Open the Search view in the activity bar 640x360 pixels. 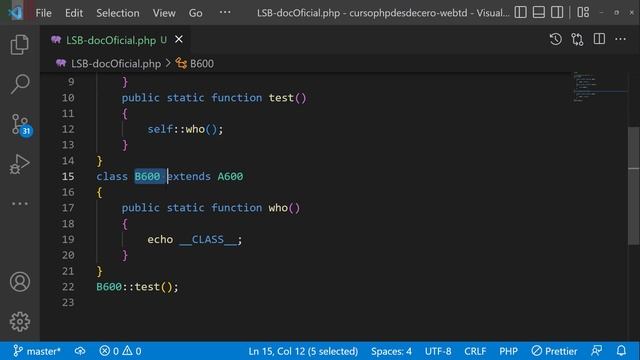tap(20, 84)
